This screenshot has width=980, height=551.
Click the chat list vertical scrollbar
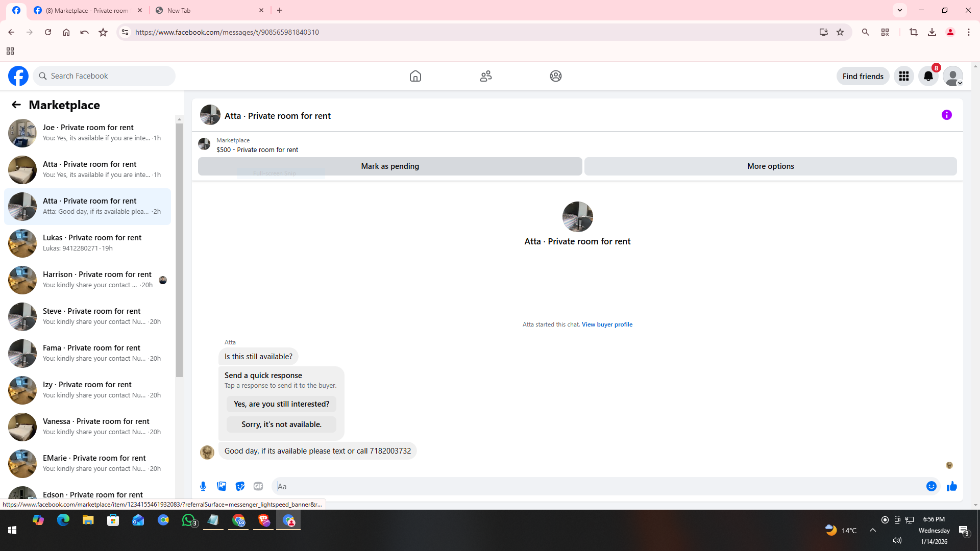(x=179, y=250)
